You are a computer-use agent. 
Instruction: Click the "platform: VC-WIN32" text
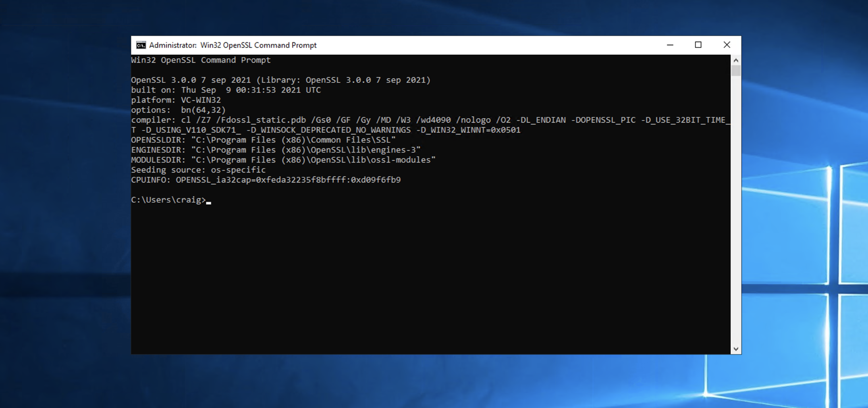click(x=176, y=100)
